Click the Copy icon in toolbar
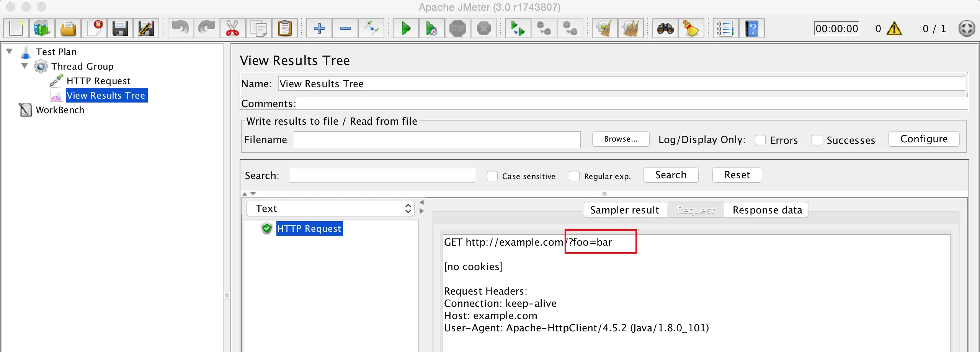The height and width of the screenshot is (352, 980). click(x=259, y=28)
